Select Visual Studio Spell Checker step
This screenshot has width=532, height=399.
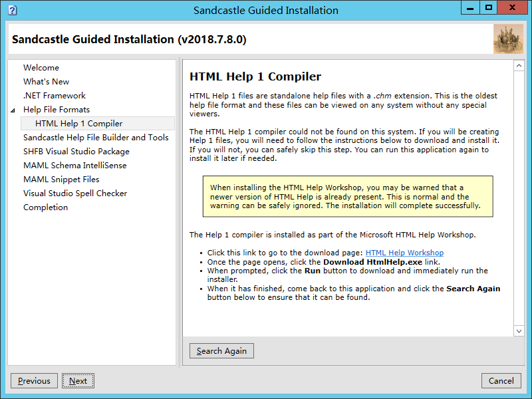click(75, 193)
